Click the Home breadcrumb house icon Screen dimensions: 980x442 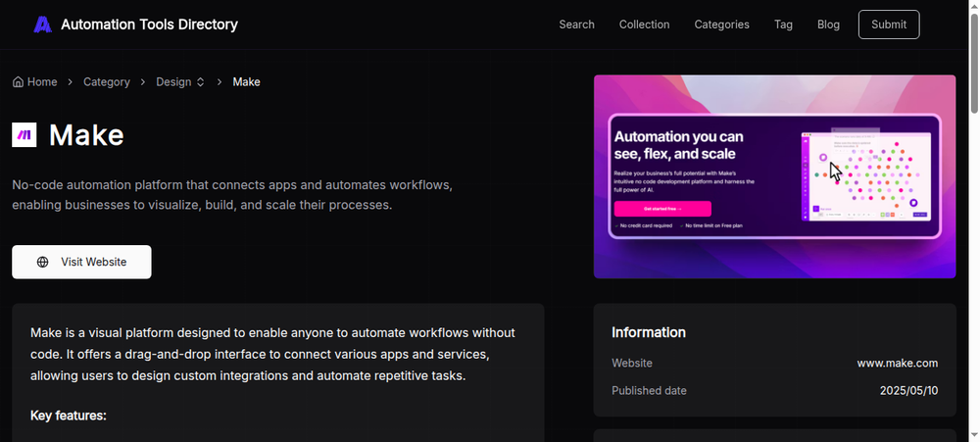click(x=18, y=82)
